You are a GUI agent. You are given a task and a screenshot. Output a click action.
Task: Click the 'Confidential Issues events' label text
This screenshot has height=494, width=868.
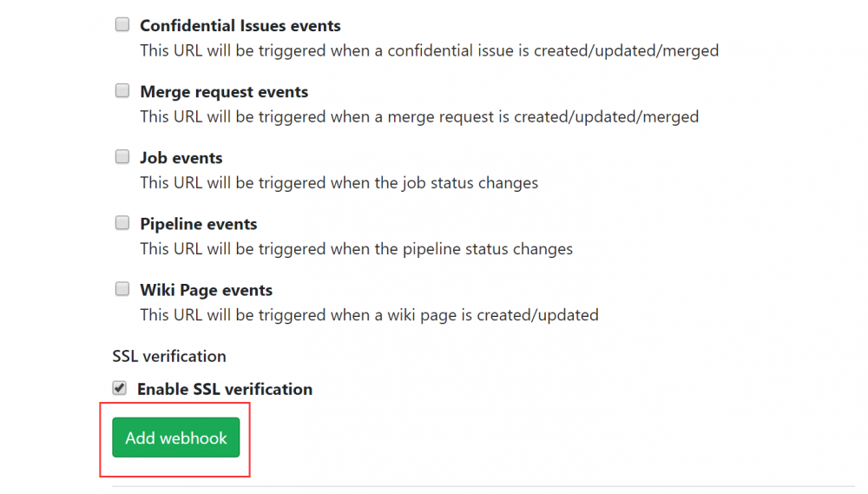[x=240, y=26]
